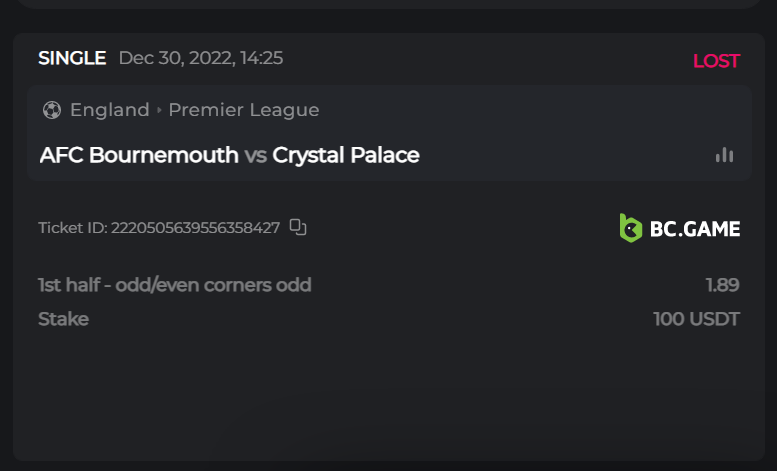Click the "Ticket ID:" label
The width and height of the screenshot is (777, 471).
(72, 228)
